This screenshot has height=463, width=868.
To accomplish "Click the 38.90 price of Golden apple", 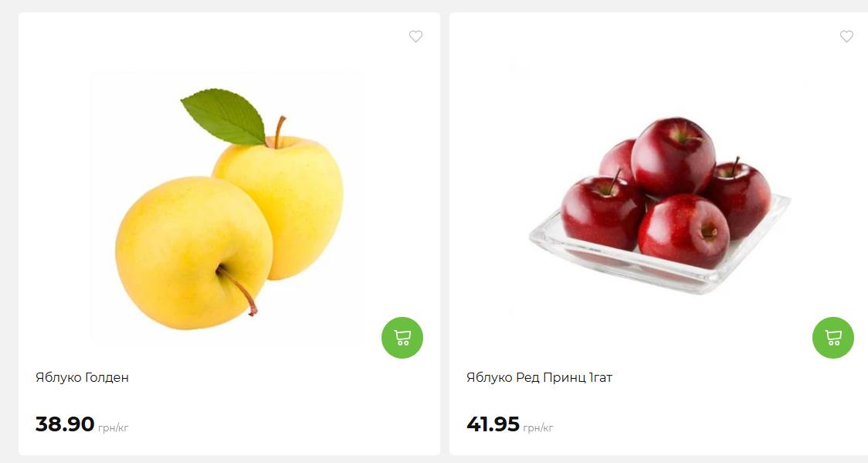I will coord(65,424).
